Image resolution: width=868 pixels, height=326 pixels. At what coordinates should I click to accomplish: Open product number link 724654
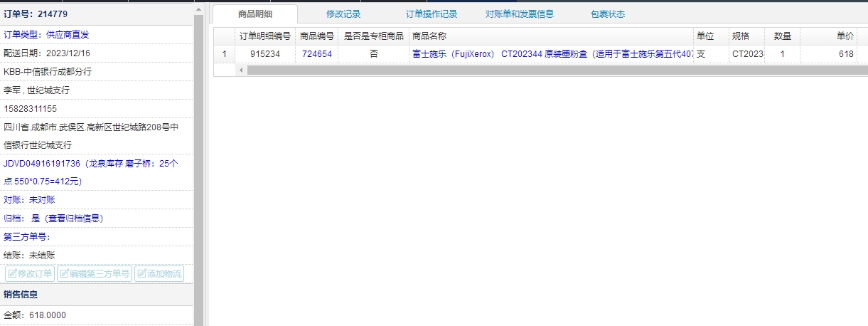317,54
